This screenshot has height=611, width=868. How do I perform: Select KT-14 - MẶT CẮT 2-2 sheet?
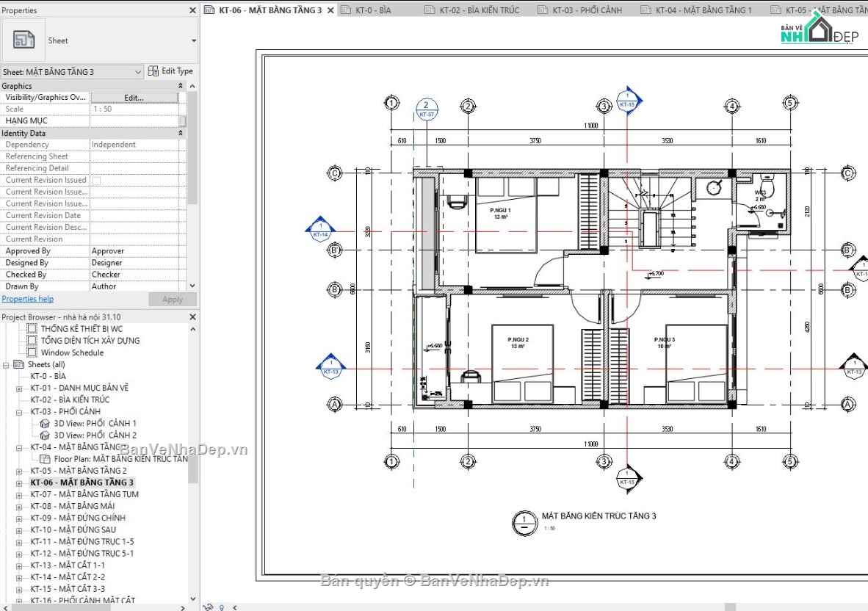(x=68, y=577)
